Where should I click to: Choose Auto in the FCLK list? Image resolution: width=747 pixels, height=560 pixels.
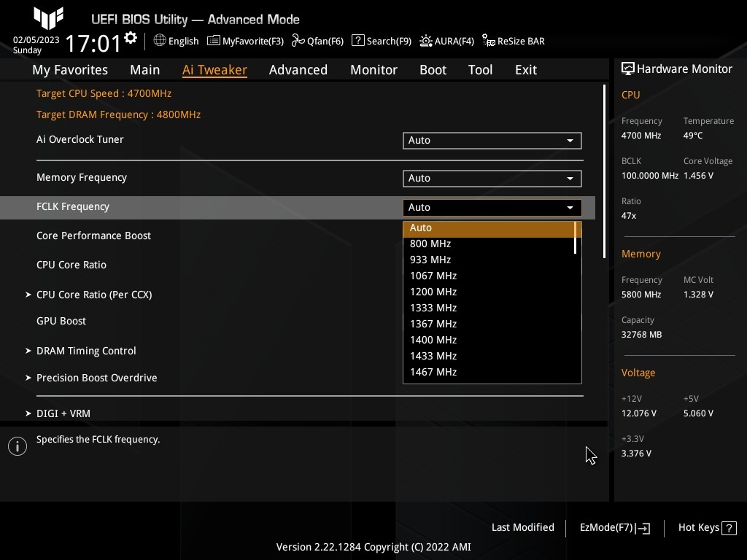489,228
